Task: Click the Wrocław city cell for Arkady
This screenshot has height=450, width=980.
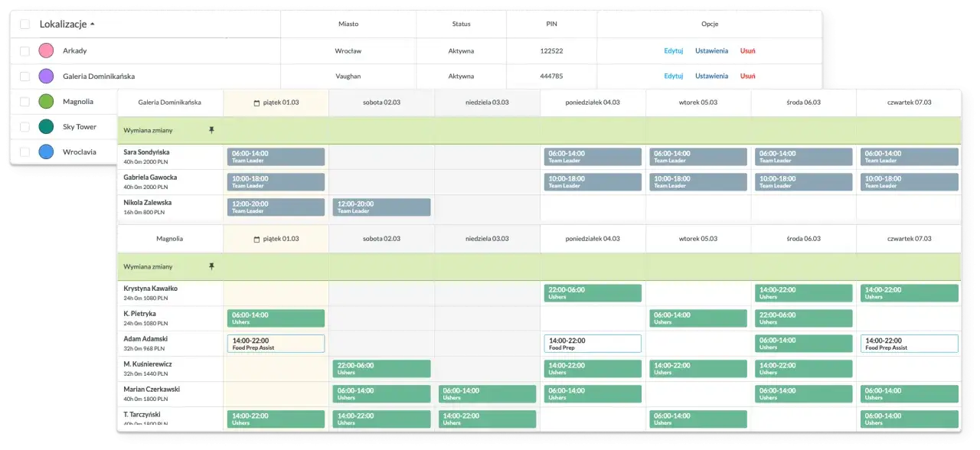Action: (x=348, y=51)
